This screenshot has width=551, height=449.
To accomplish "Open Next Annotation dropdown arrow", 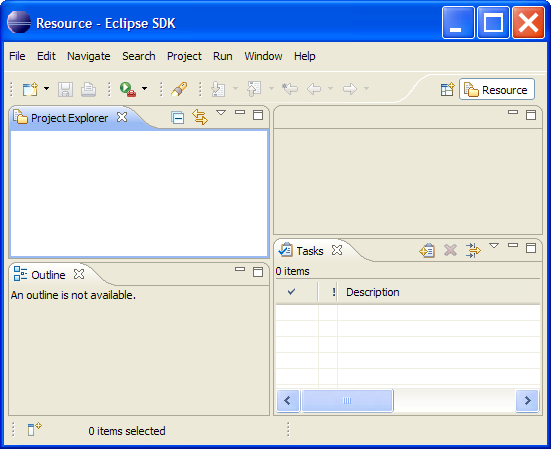I will 235,89.
